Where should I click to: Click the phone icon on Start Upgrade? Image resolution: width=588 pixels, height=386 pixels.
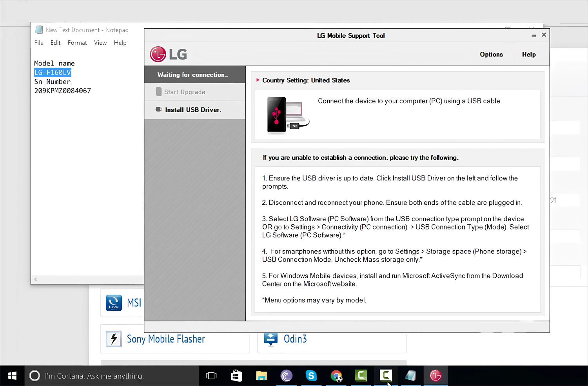[159, 91]
